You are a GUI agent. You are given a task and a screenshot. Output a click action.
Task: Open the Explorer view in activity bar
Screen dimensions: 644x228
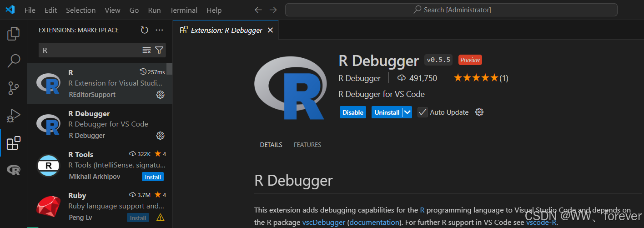coord(14,33)
